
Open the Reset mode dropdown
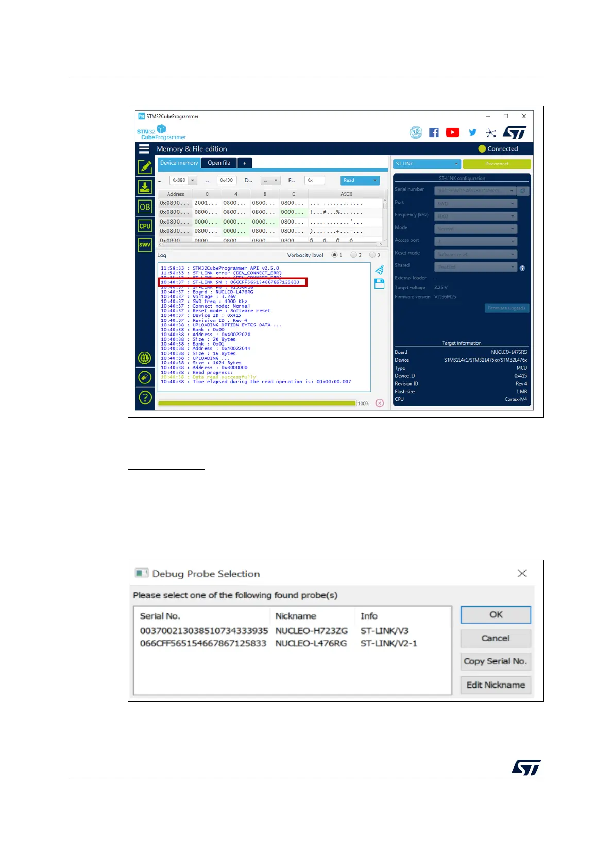(x=475, y=254)
